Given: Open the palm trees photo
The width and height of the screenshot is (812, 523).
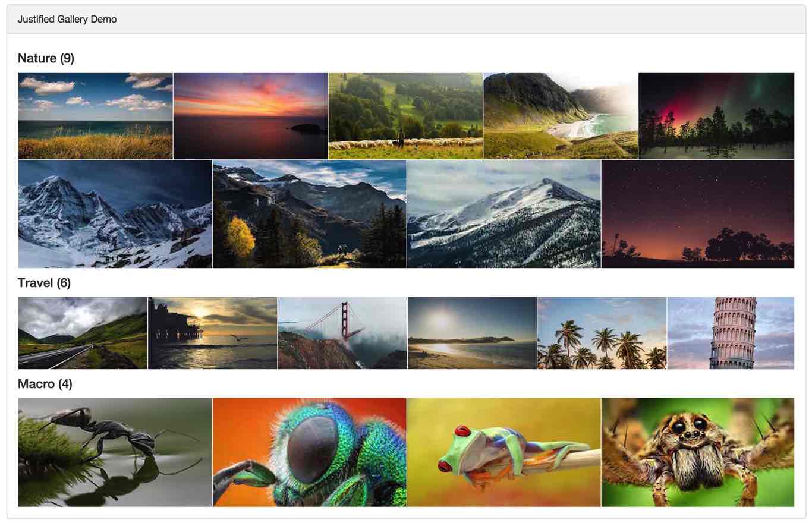Looking at the screenshot, I should coord(602,333).
